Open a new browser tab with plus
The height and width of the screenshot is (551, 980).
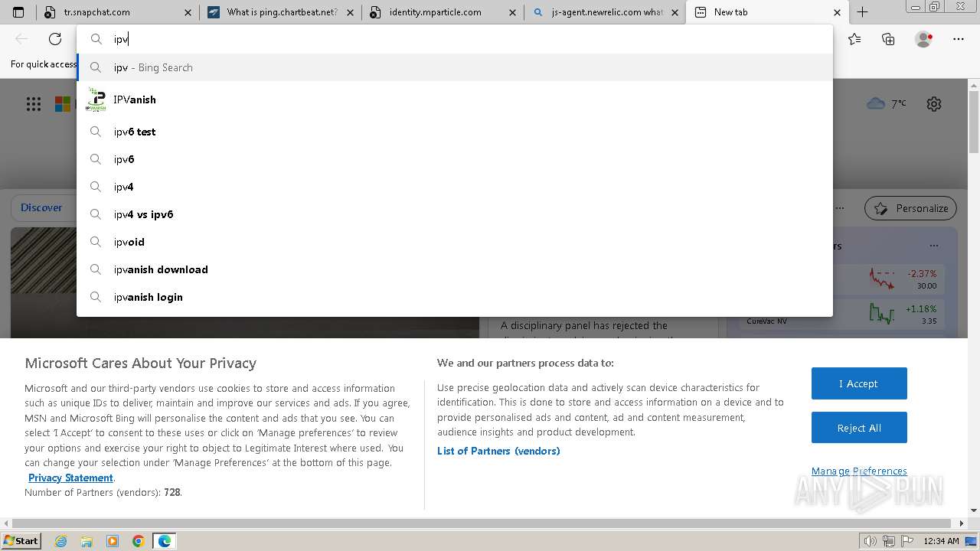[x=862, y=12]
